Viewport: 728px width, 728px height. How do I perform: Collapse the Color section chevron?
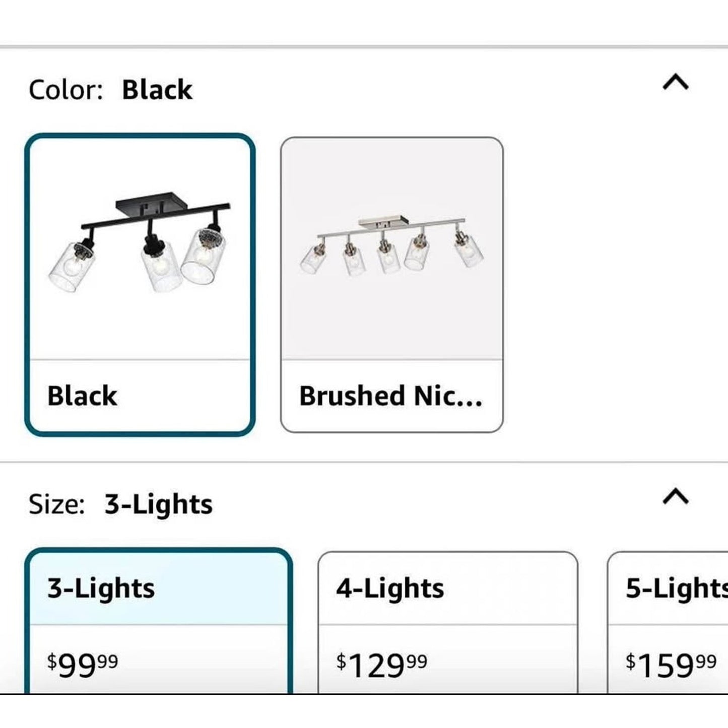[x=675, y=82]
